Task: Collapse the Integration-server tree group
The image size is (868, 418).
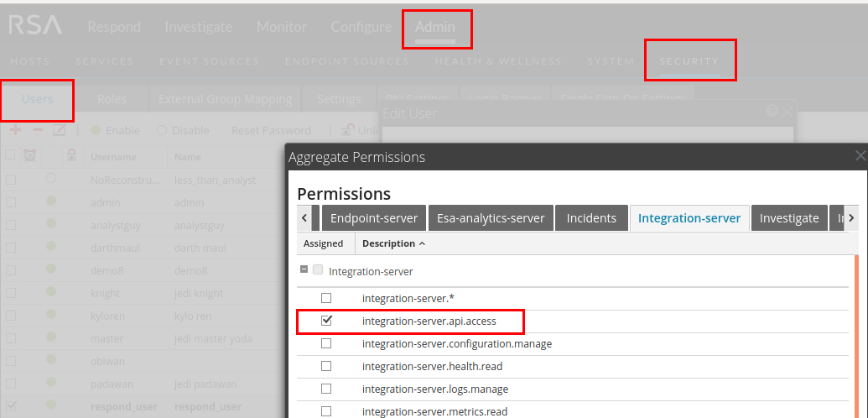Action: 304,270
